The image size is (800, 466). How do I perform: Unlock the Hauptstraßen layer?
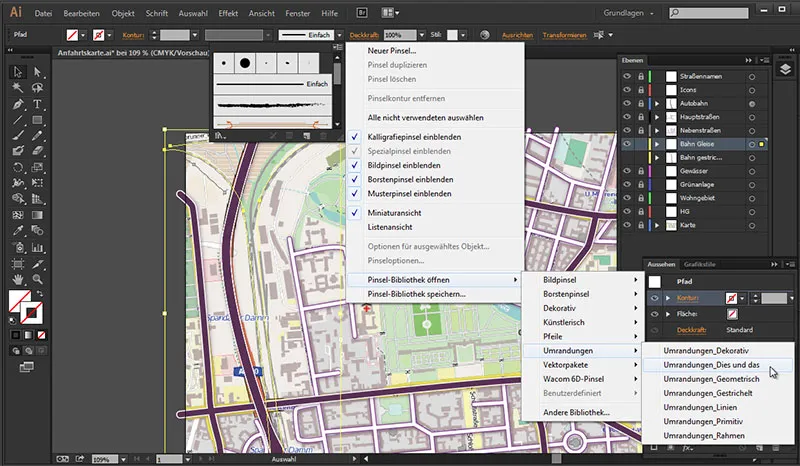[x=641, y=117]
